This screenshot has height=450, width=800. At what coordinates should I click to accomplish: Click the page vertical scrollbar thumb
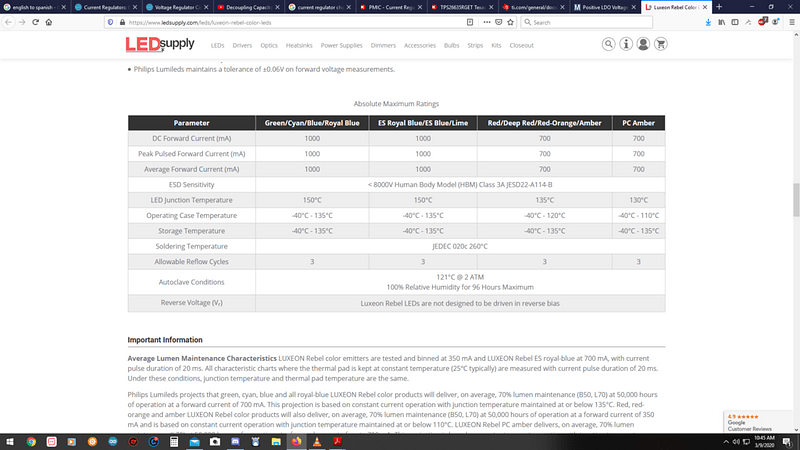(x=796, y=200)
